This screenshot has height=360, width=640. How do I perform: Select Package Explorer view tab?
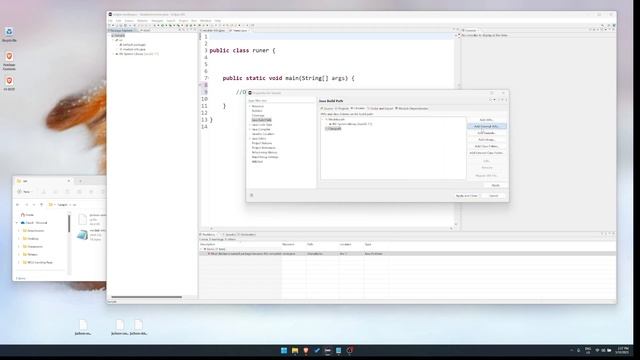coord(122,31)
